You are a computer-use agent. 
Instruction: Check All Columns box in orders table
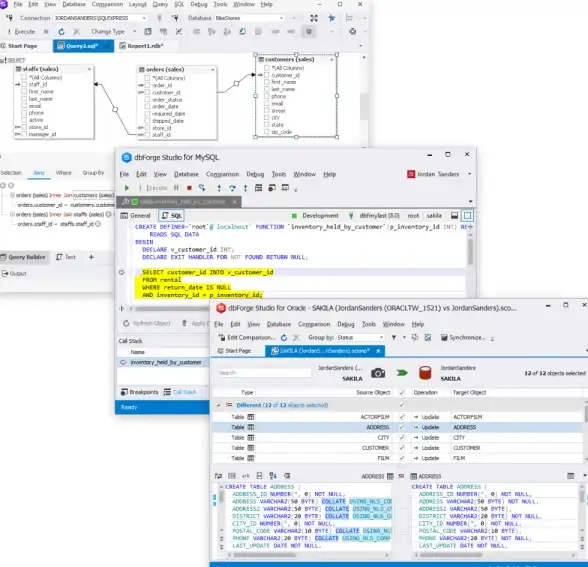coord(147,78)
